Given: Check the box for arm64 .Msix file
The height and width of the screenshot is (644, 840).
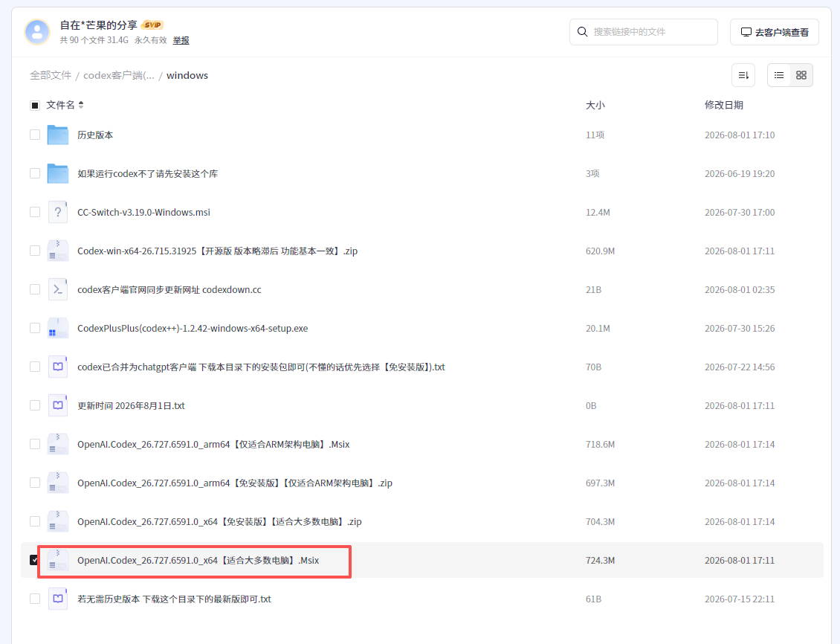Looking at the screenshot, I should pyautogui.click(x=35, y=444).
